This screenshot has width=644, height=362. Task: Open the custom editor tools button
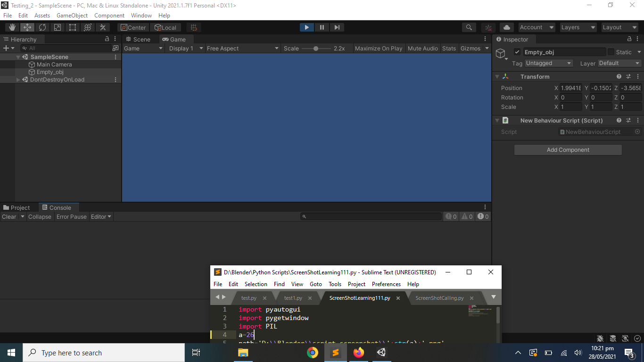pyautogui.click(x=103, y=27)
